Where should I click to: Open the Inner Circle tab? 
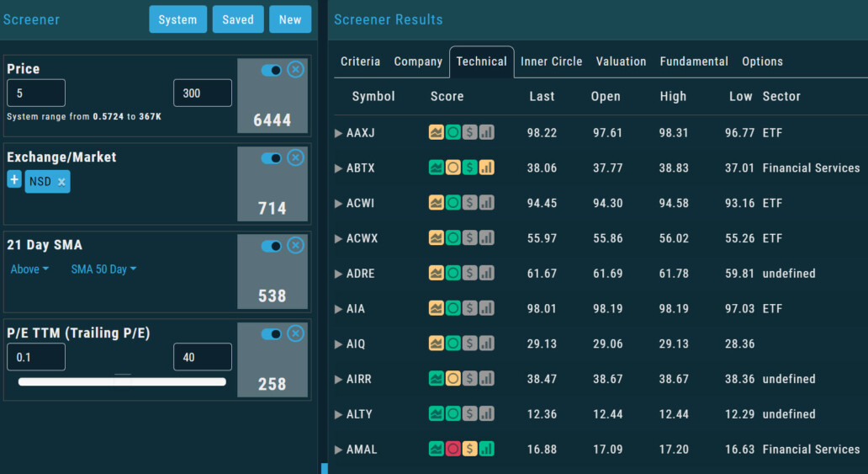552,61
